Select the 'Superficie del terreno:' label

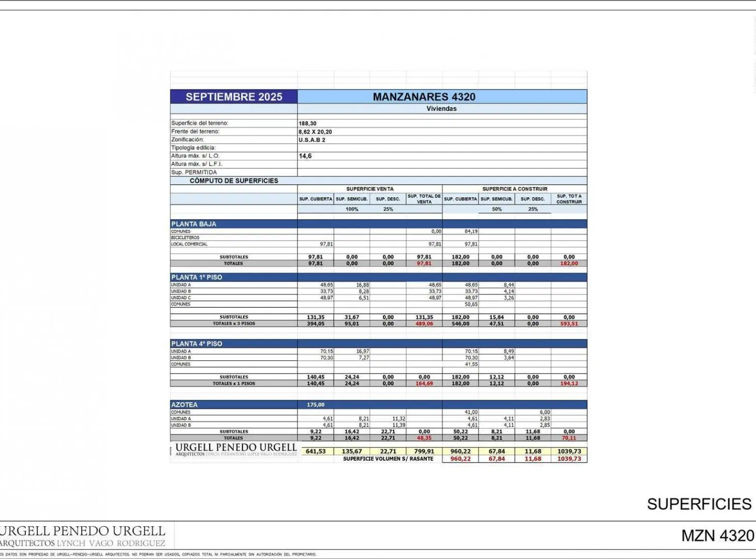200,123
